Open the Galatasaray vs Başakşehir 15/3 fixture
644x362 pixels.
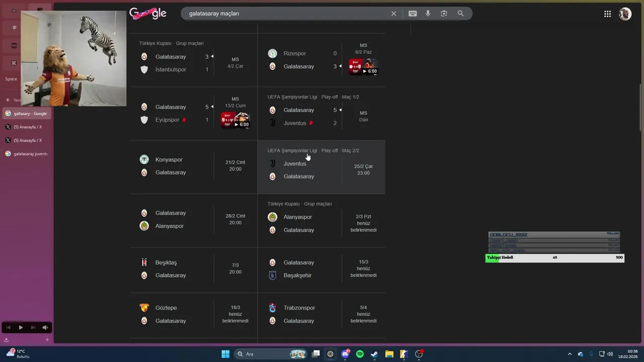[321, 269]
